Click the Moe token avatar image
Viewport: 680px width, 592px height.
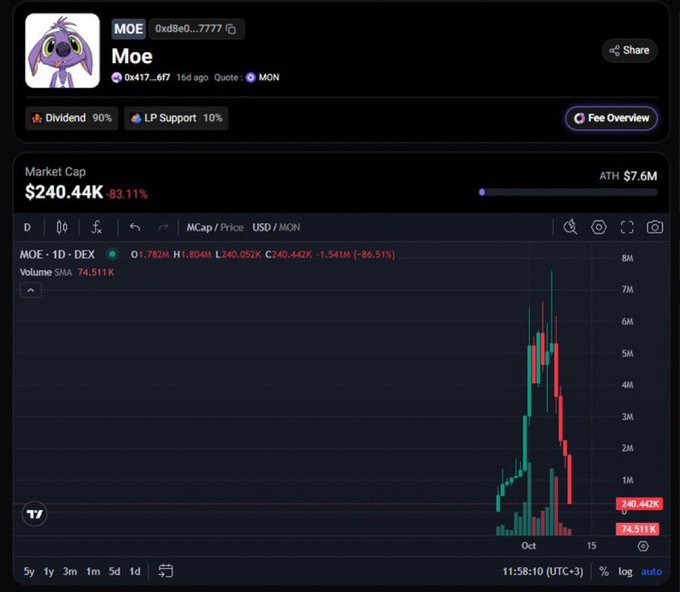pyautogui.click(x=62, y=51)
